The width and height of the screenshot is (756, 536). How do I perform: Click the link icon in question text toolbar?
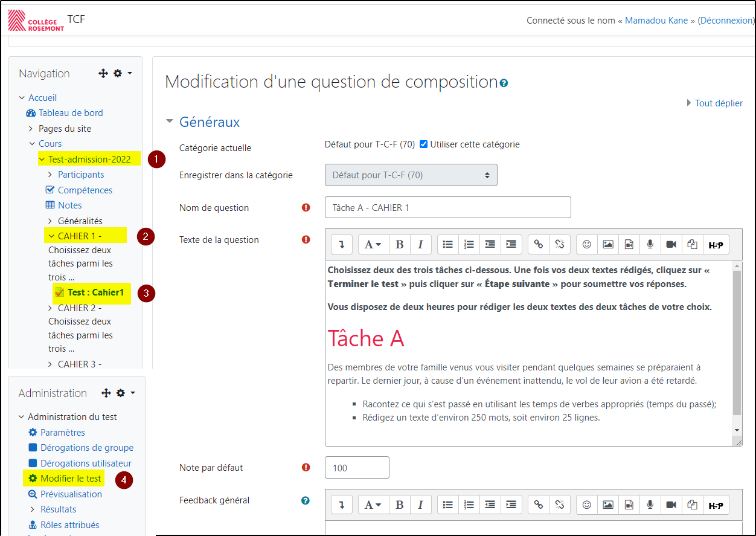[539, 244]
